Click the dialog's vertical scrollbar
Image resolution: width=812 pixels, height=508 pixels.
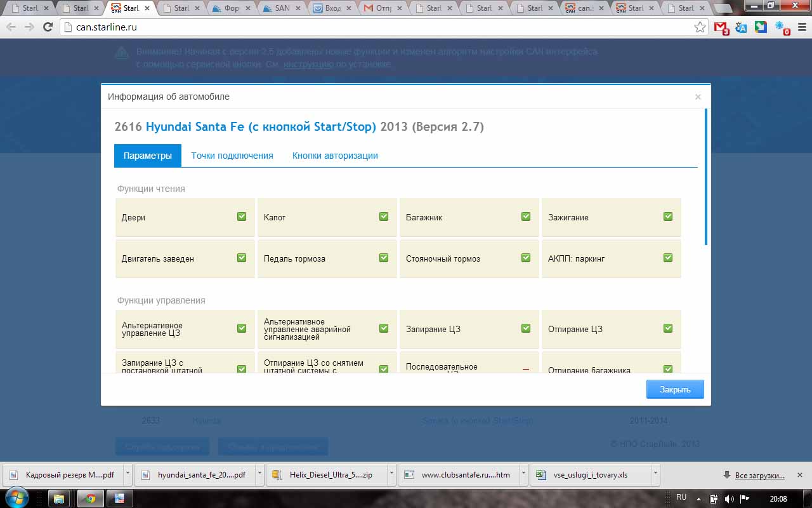(x=706, y=178)
